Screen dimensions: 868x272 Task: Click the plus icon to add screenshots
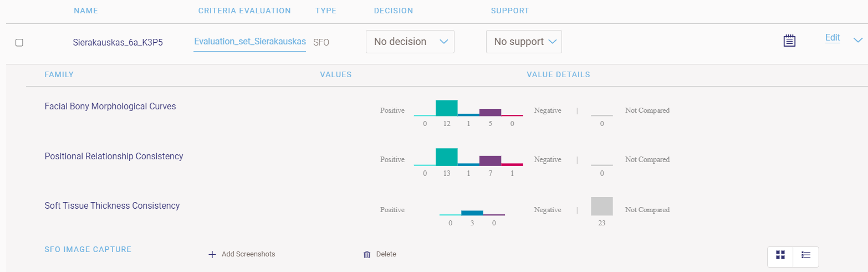(x=212, y=255)
